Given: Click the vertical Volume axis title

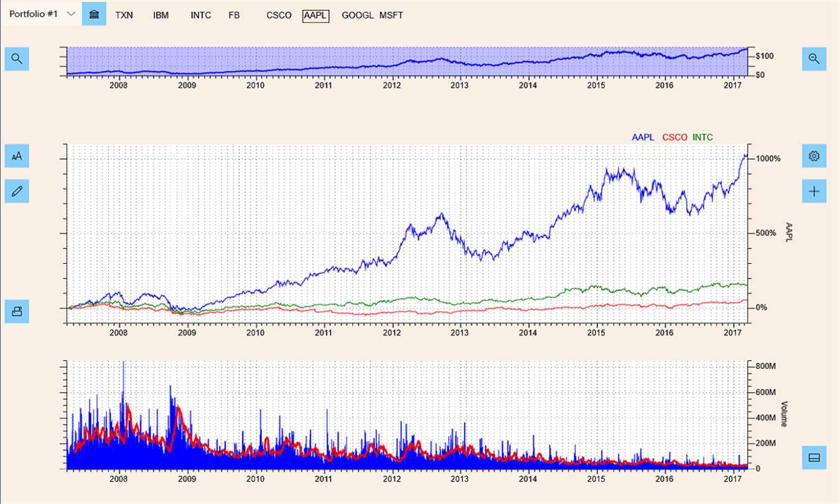Looking at the screenshot, I should 783,414.
